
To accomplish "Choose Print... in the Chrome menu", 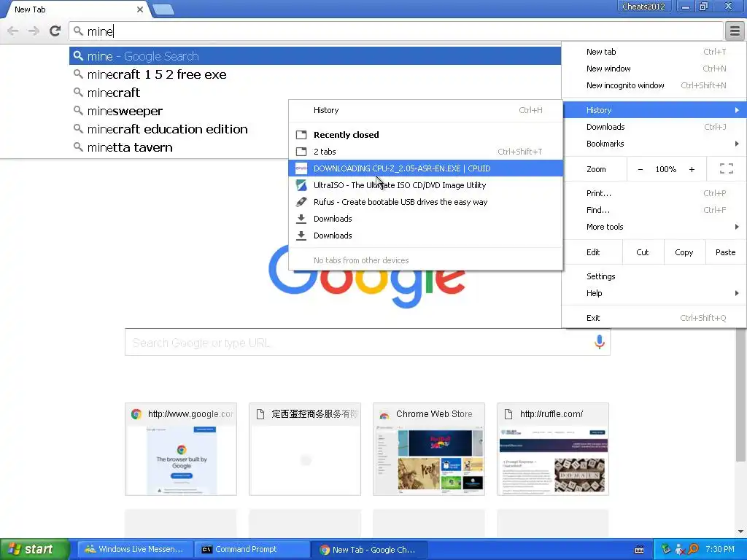I will (654, 192).
